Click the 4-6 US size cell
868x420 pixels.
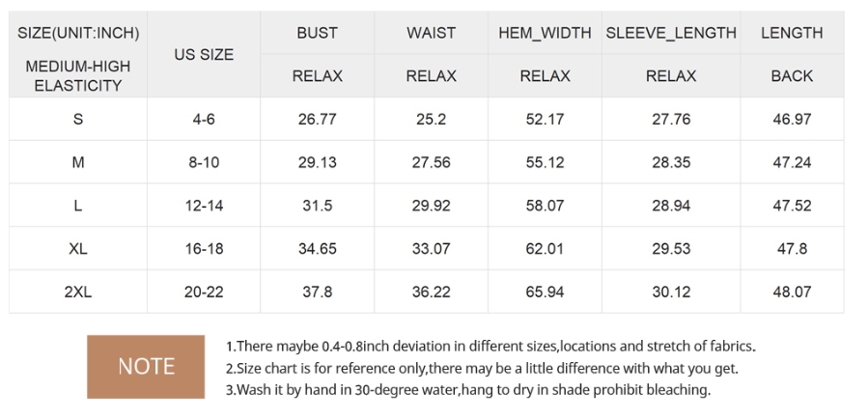click(204, 119)
